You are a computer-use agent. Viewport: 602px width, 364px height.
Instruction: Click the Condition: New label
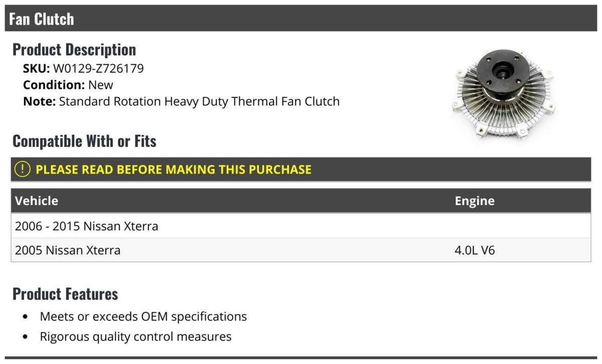coord(68,85)
